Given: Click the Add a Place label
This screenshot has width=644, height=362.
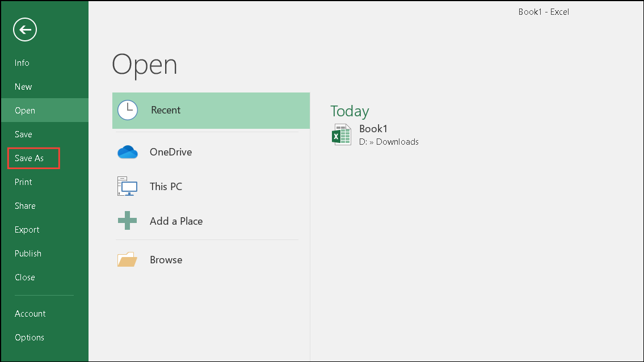Looking at the screenshot, I should pyautogui.click(x=176, y=221).
